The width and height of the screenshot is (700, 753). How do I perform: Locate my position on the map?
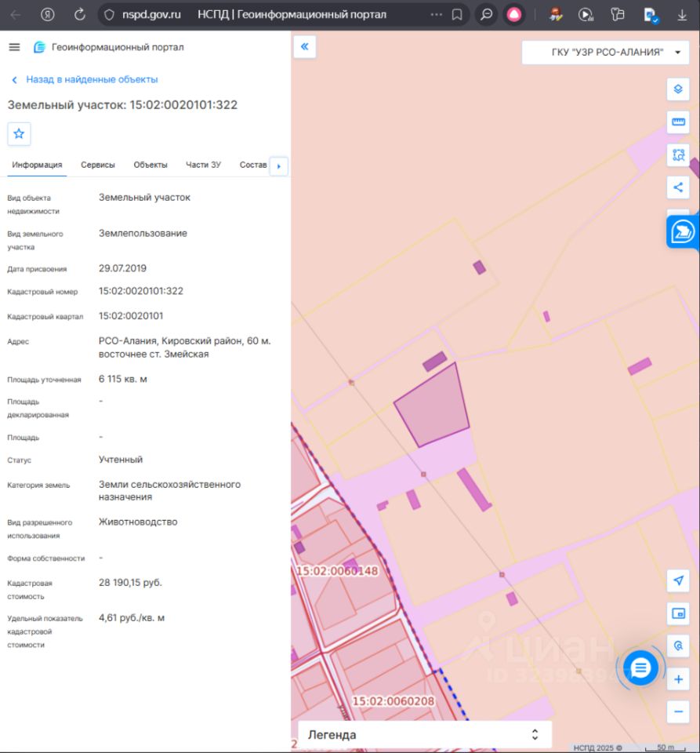pyautogui.click(x=678, y=580)
